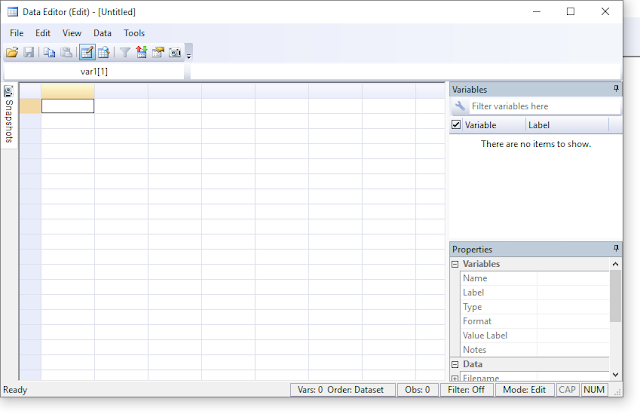Click the cell value entry bar

[x=405, y=72]
